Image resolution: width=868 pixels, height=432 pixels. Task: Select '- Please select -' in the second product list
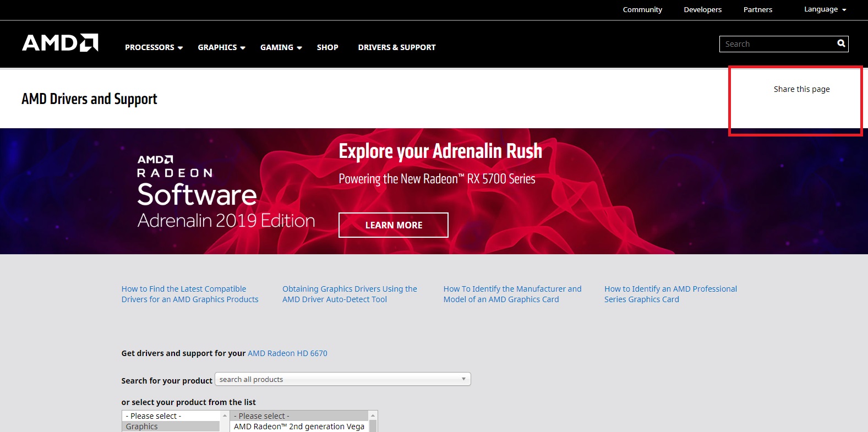[299, 416]
